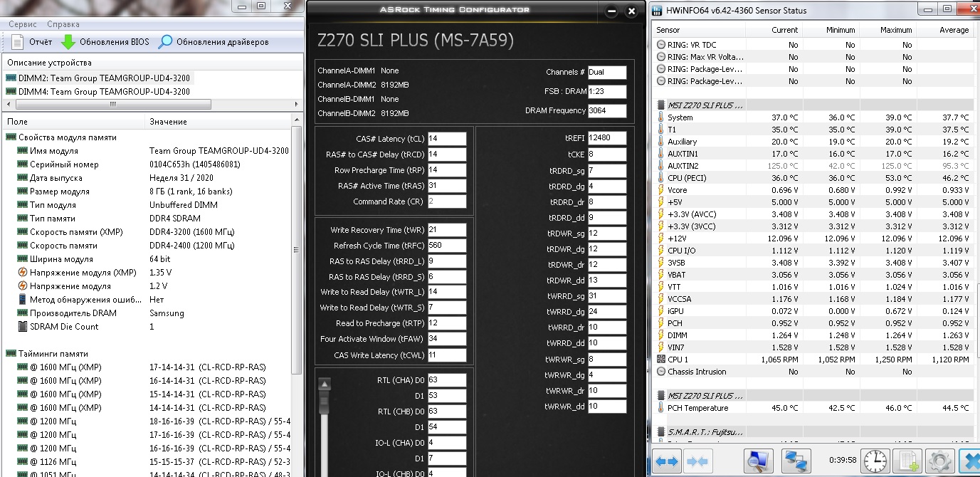The height and width of the screenshot is (477, 980).
Task: Click the clock reset timer button in HWiNFO
Action: (875, 461)
